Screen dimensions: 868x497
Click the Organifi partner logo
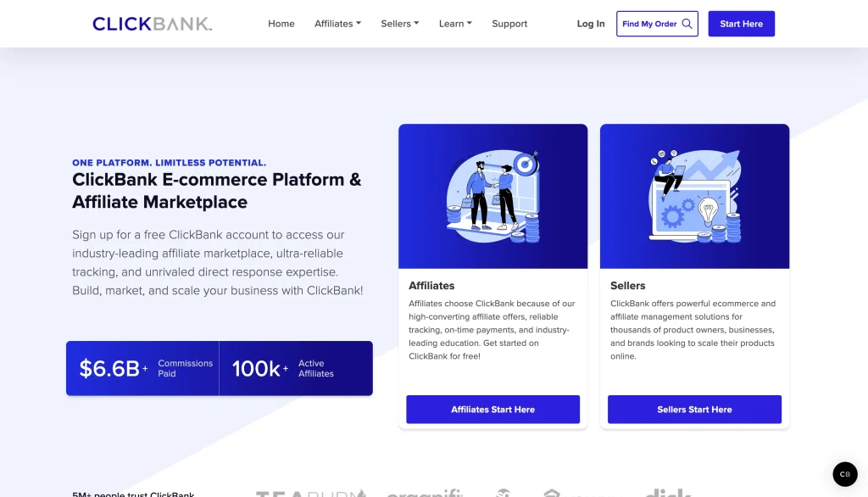424,494
